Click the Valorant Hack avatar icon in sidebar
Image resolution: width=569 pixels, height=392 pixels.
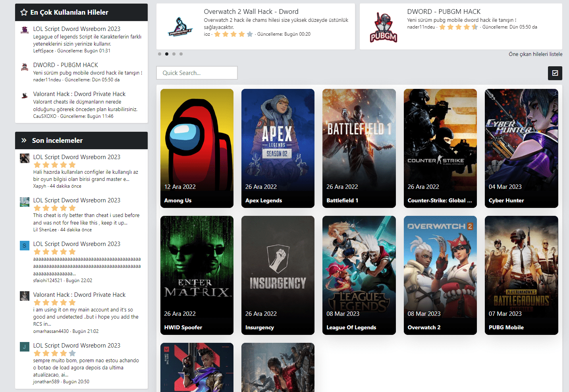point(25,95)
